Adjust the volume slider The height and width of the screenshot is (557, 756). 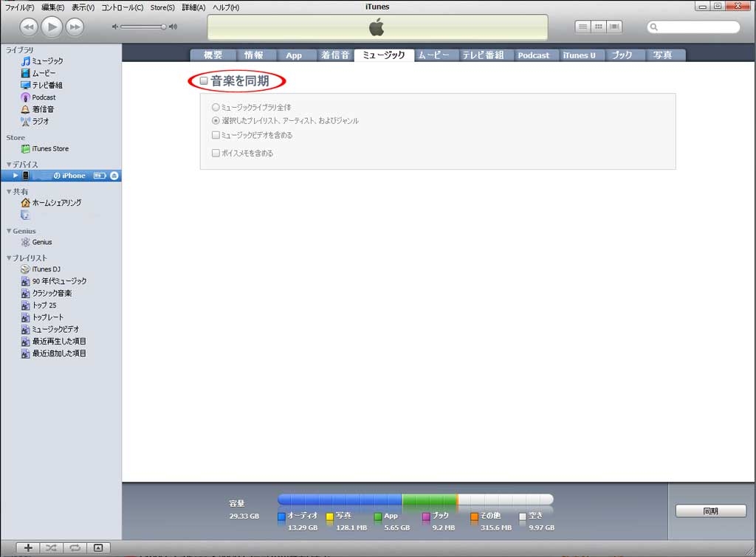[142, 27]
